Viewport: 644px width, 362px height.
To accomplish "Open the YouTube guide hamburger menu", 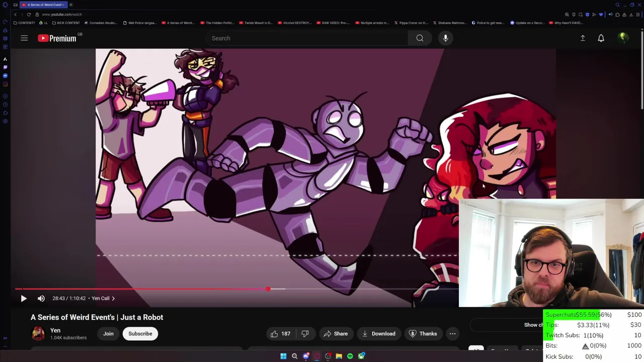I will tap(24, 38).
